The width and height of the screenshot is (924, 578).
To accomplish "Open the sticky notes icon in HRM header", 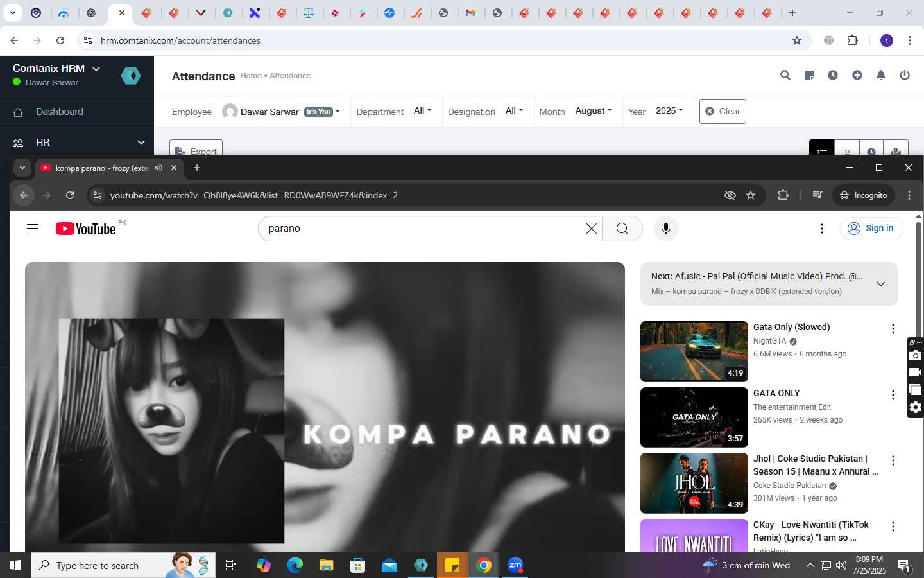I will 809,75.
